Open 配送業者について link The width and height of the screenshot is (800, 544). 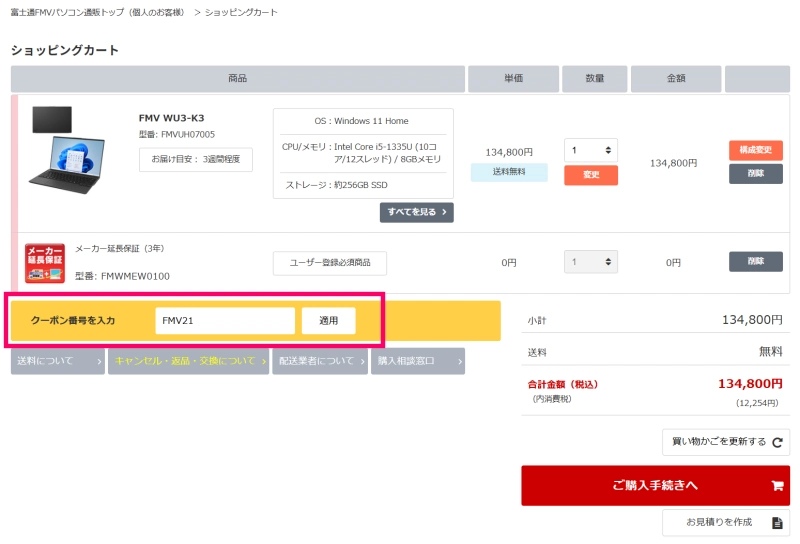pos(320,361)
